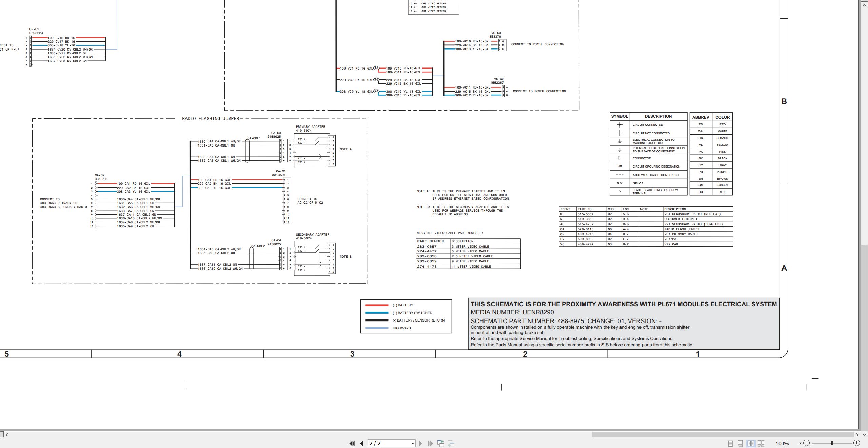Go to the previous page
868x448 pixels.
tap(362, 443)
